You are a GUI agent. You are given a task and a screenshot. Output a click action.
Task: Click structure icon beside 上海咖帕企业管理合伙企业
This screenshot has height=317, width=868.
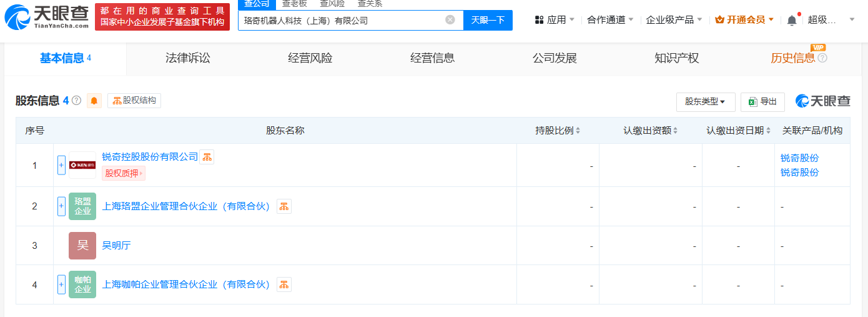tap(284, 284)
